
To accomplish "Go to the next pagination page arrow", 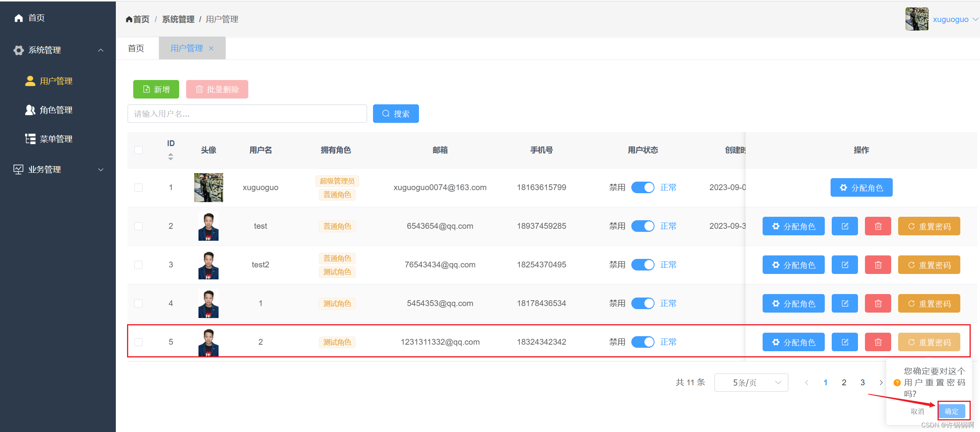I will coord(881,383).
